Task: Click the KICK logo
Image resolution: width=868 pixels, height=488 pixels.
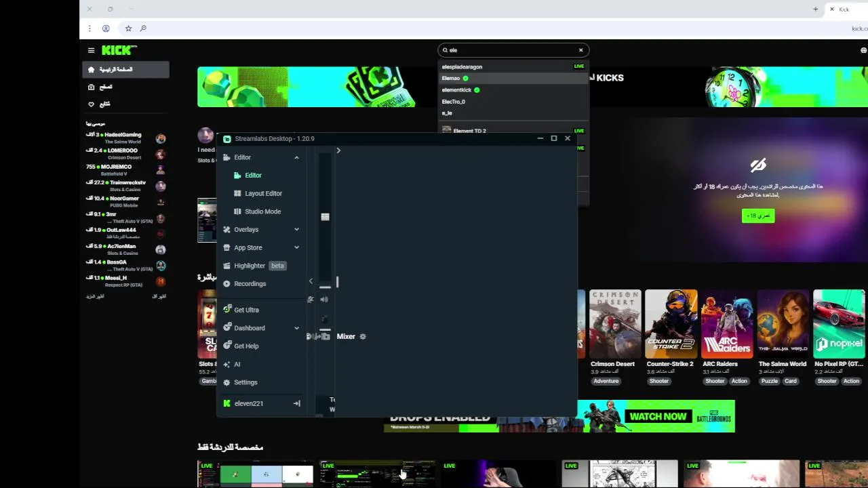Action: pos(119,50)
